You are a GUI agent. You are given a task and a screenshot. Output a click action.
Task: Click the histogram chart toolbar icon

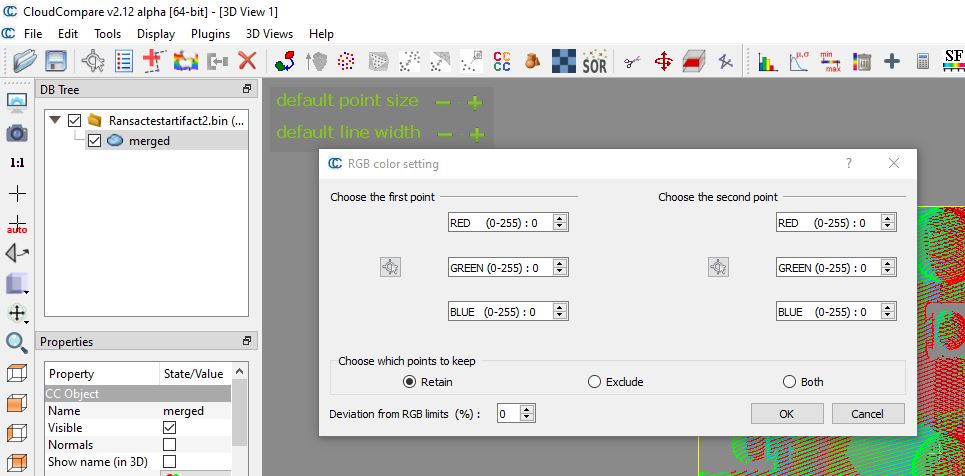[767, 62]
